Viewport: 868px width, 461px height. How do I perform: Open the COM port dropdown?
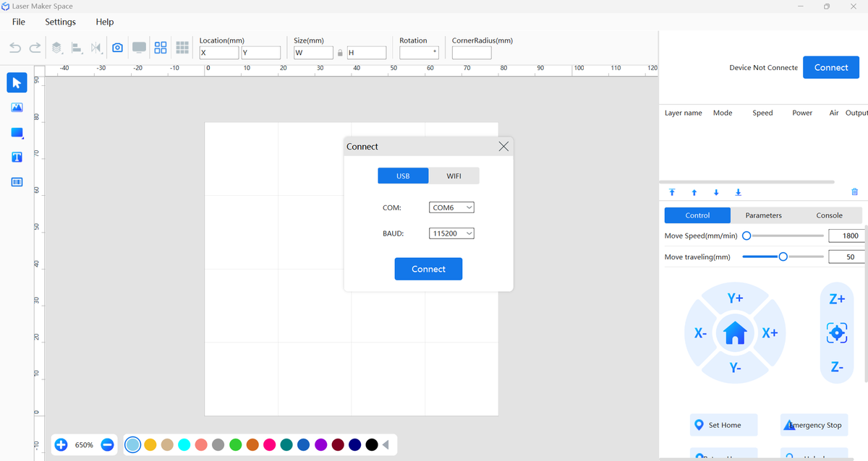451,207
